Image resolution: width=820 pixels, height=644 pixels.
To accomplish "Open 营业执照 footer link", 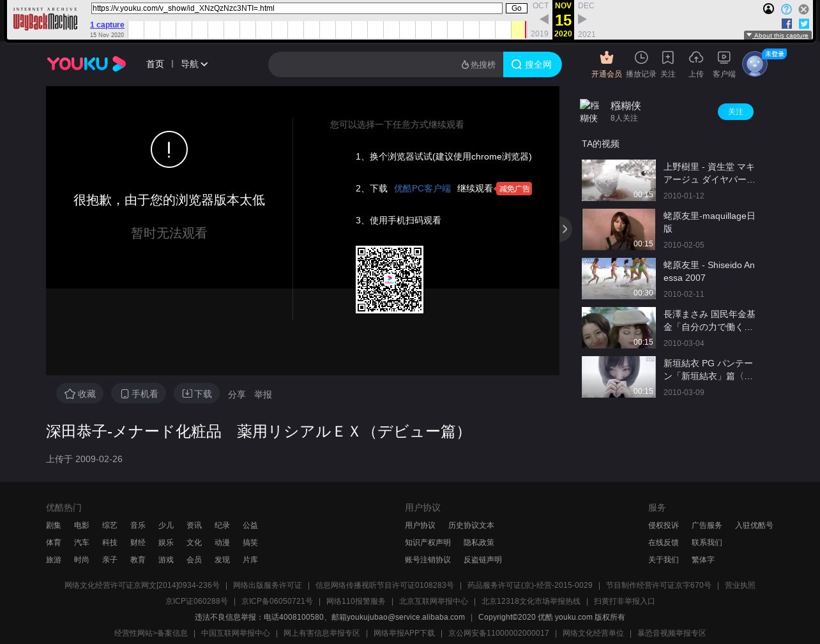I will pos(740,585).
